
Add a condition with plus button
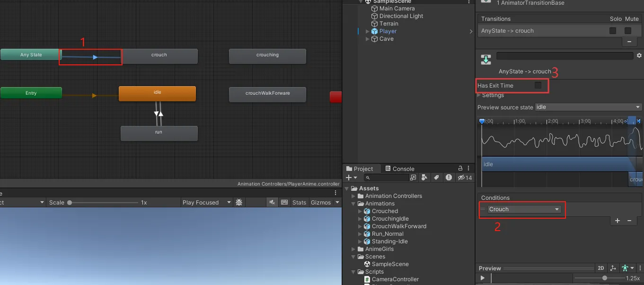(x=618, y=221)
